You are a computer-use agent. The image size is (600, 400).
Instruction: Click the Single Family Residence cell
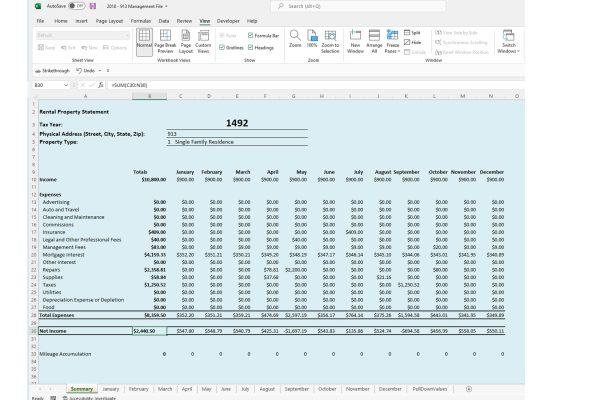tap(237, 142)
